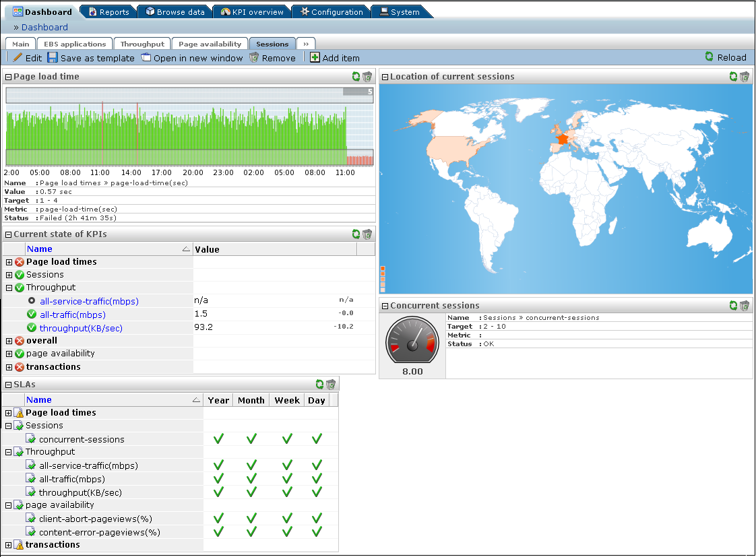Screen dimensions: 756x557
Task: Open the throughput(KB/sec) KPI link
Action: click(81, 328)
